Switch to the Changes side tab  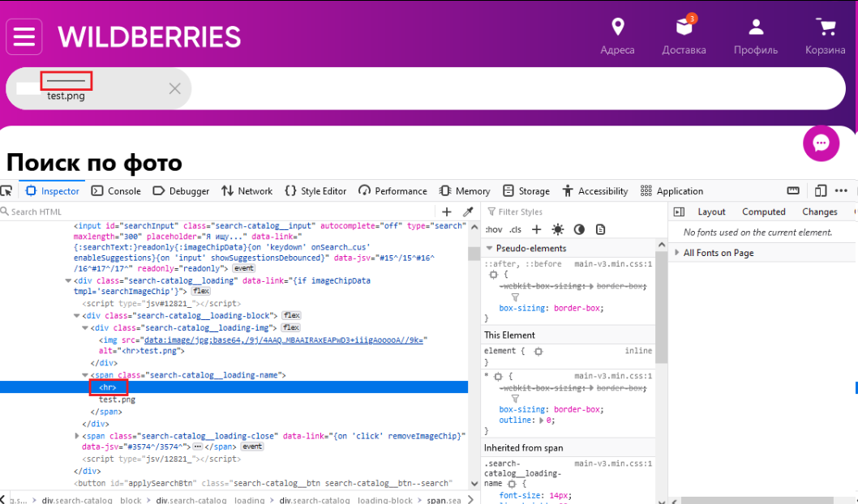click(x=820, y=211)
